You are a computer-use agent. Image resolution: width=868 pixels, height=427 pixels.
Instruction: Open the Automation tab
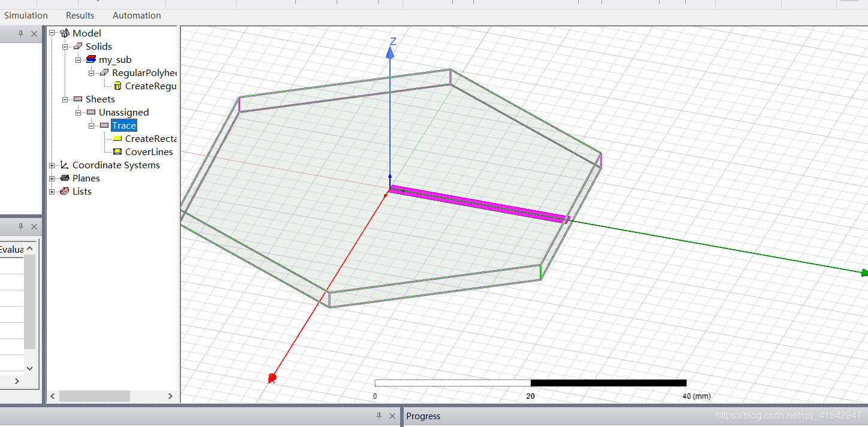[137, 16]
